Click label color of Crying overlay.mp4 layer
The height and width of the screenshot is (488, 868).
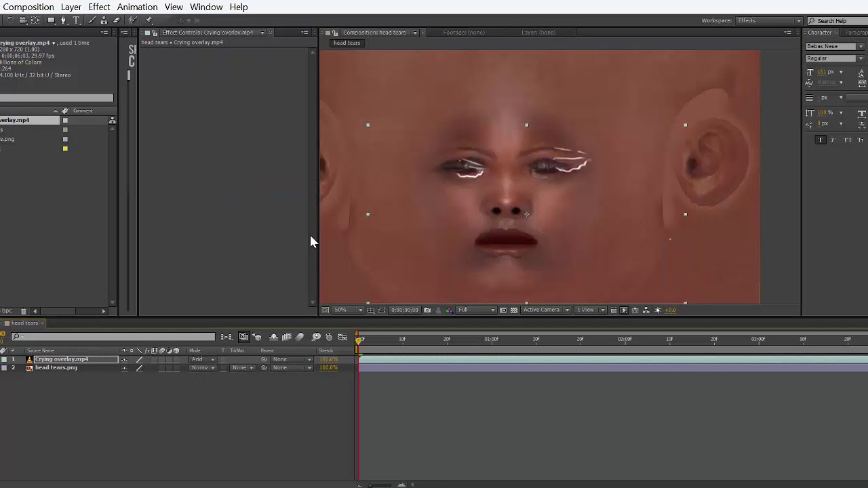[x=4, y=359]
